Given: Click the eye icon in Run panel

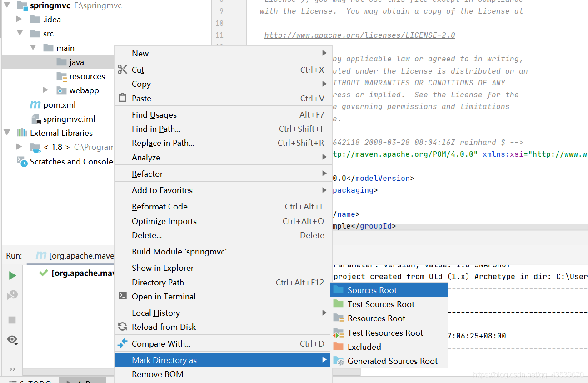Looking at the screenshot, I should [x=12, y=340].
